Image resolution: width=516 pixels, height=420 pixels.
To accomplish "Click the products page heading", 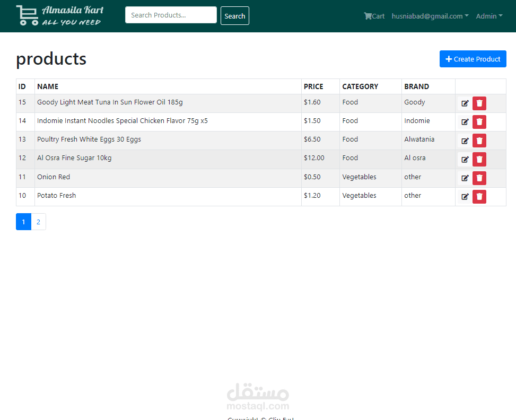I will point(51,59).
